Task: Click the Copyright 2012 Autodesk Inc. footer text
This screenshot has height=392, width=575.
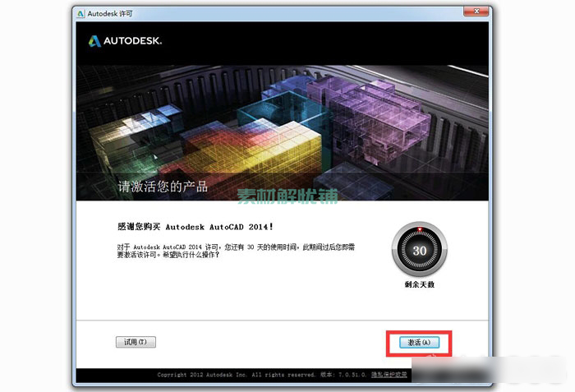Action: [237, 375]
